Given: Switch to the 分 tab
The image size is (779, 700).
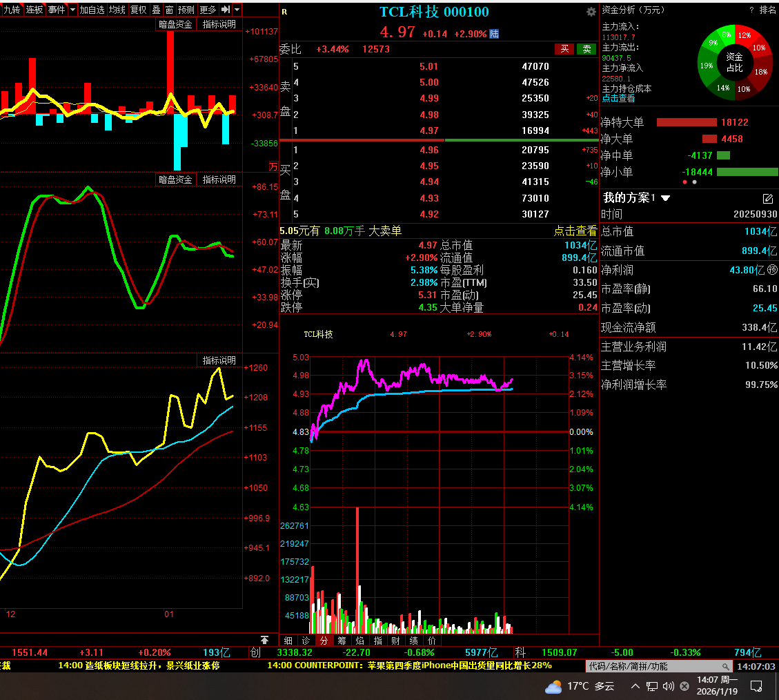Looking at the screenshot, I should [324, 641].
